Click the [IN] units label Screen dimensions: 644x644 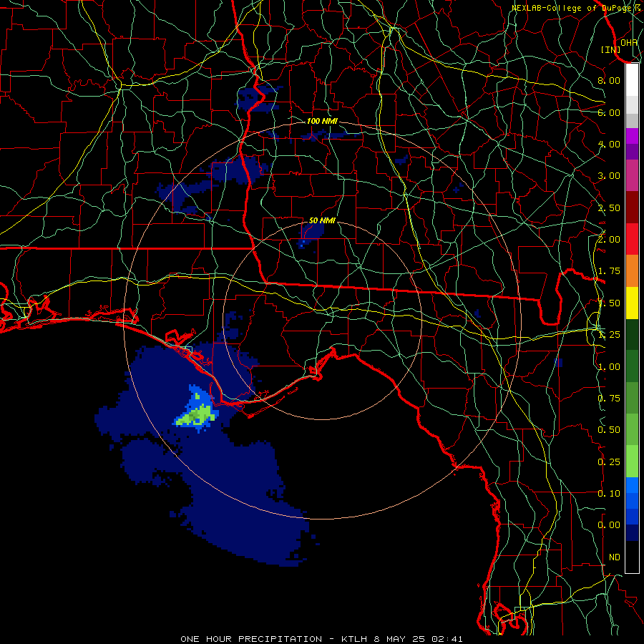coord(611,49)
